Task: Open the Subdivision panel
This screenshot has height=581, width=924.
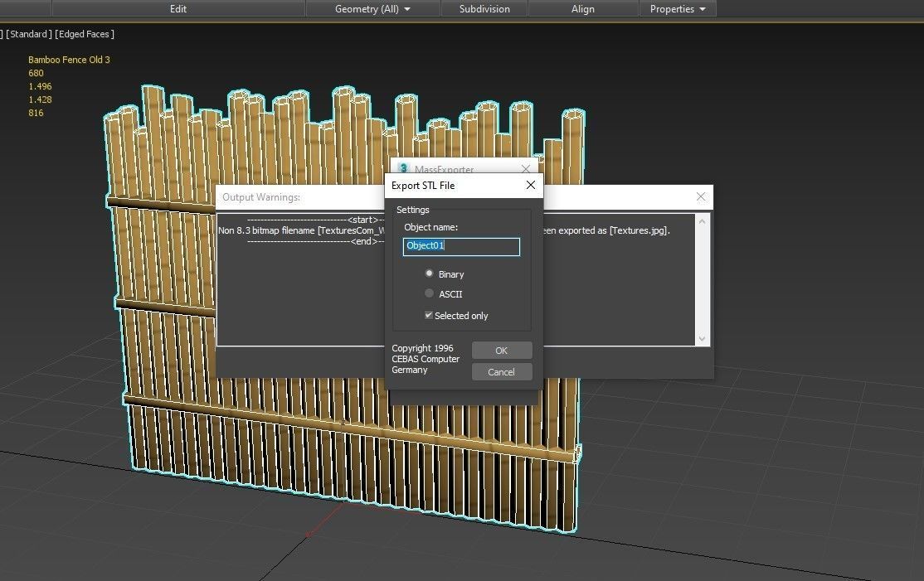Action: point(484,9)
